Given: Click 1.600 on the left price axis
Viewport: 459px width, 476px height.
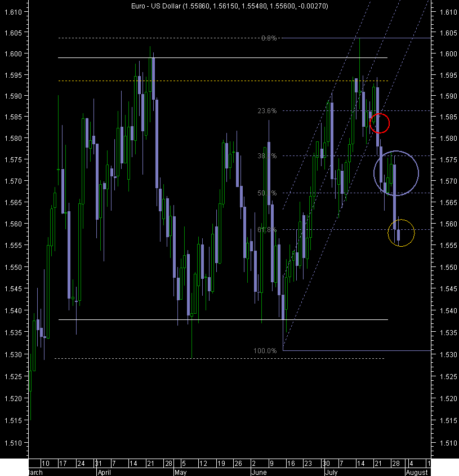Looking at the screenshot, I should [13, 54].
